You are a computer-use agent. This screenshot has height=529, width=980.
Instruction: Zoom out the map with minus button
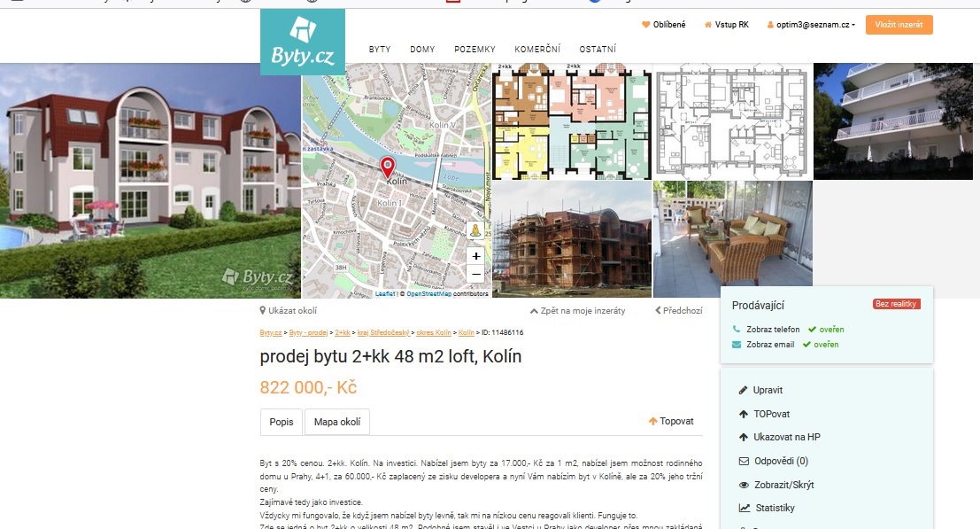(475, 274)
